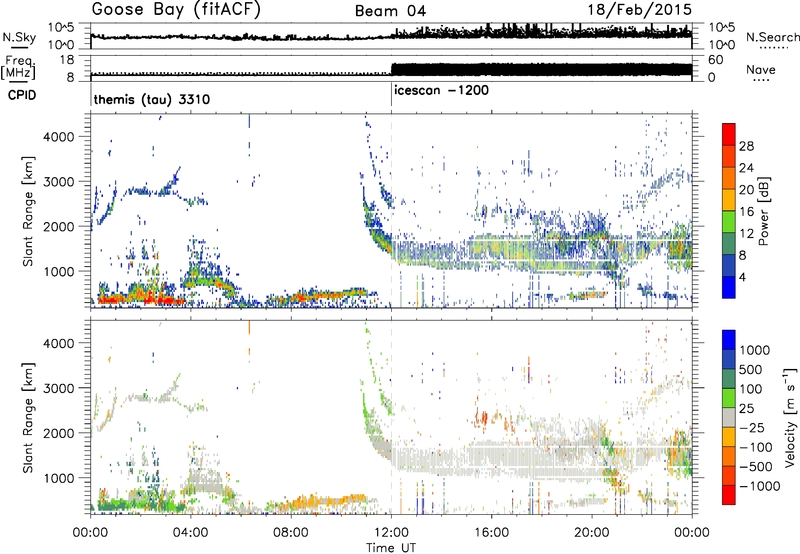Click the '-1000' tick on Velocity scale

click(x=760, y=486)
